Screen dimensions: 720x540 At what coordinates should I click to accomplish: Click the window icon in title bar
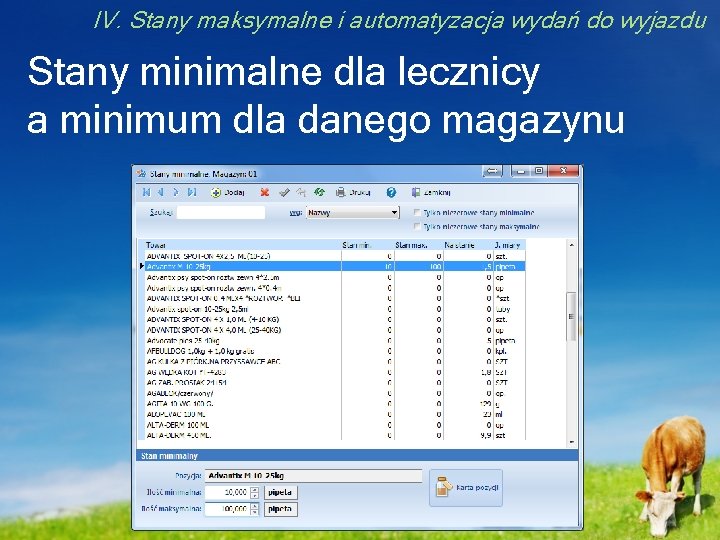click(141, 174)
